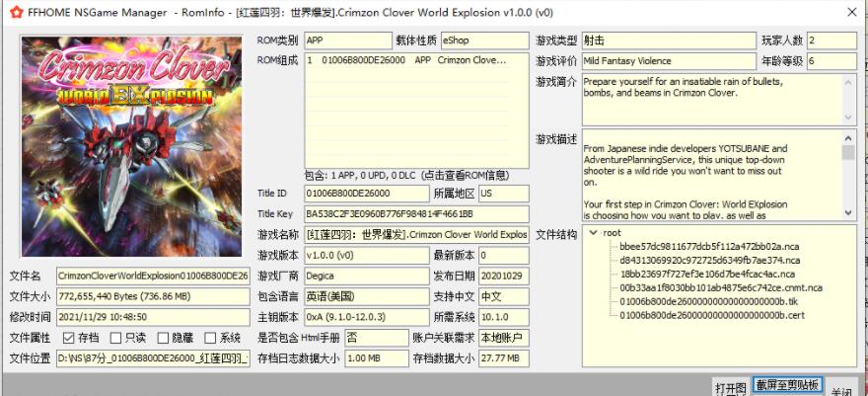
Task: Click the 存档日志数据大小 field 1.00 MB
Action: click(377, 358)
